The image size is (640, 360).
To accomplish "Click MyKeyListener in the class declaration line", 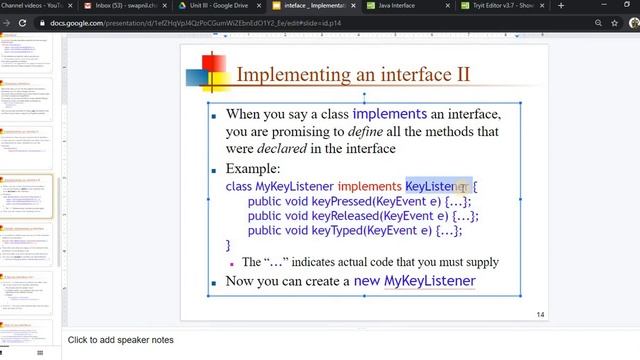I will (294, 187).
